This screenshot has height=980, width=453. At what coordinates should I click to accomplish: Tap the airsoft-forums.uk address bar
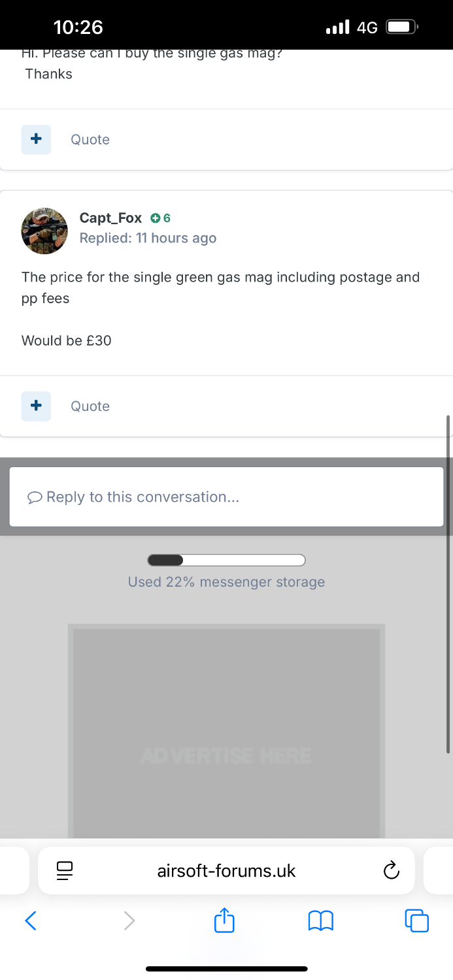point(226,870)
